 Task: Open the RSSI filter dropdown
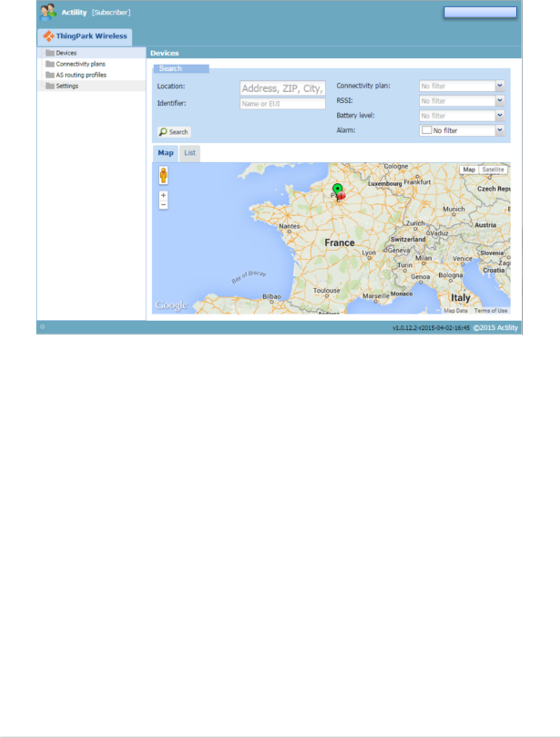[500, 100]
